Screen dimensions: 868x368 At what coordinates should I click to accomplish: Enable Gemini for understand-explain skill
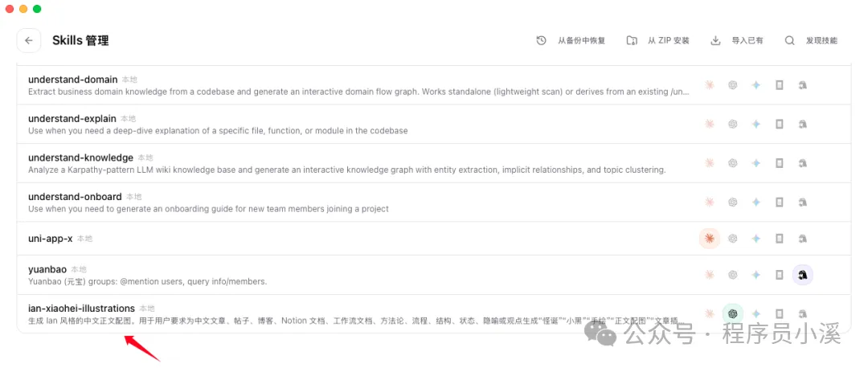coord(756,125)
